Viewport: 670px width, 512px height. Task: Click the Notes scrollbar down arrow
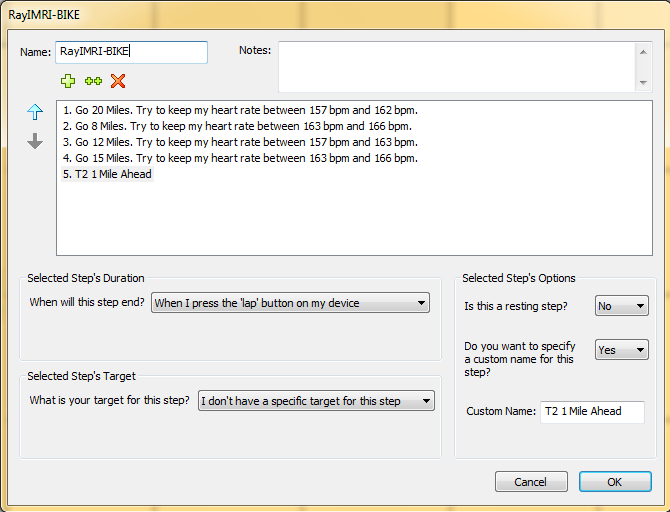click(643, 82)
